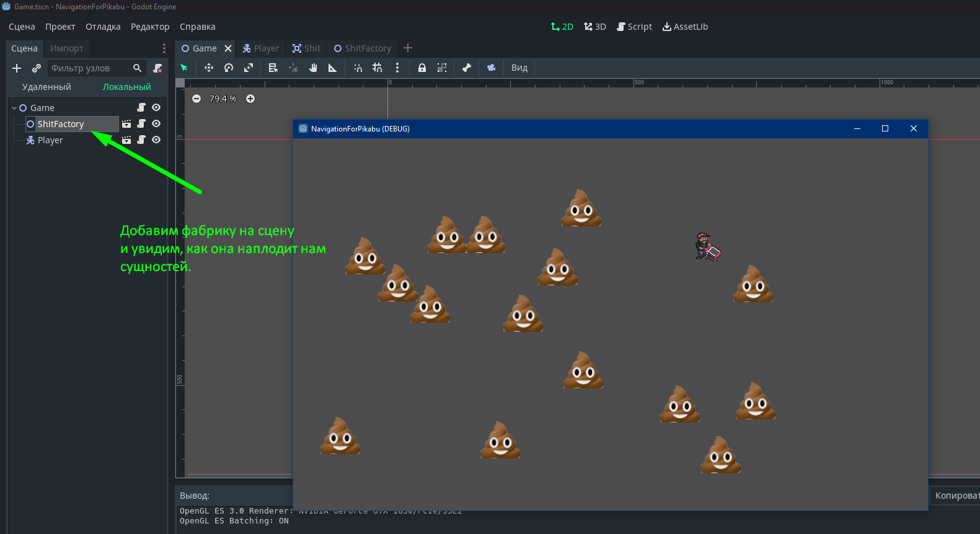Switch to the Player scene tab
Image resolution: width=980 pixels, height=534 pixels.
click(261, 48)
